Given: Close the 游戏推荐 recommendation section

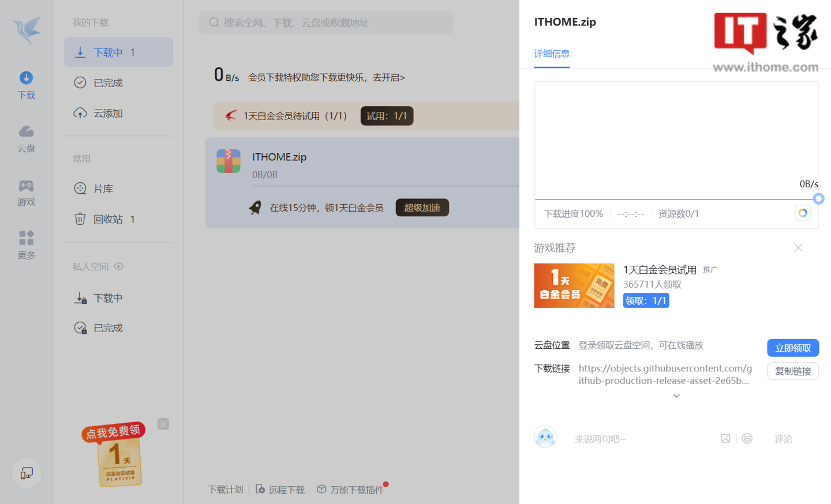Looking at the screenshot, I should pos(798,247).
